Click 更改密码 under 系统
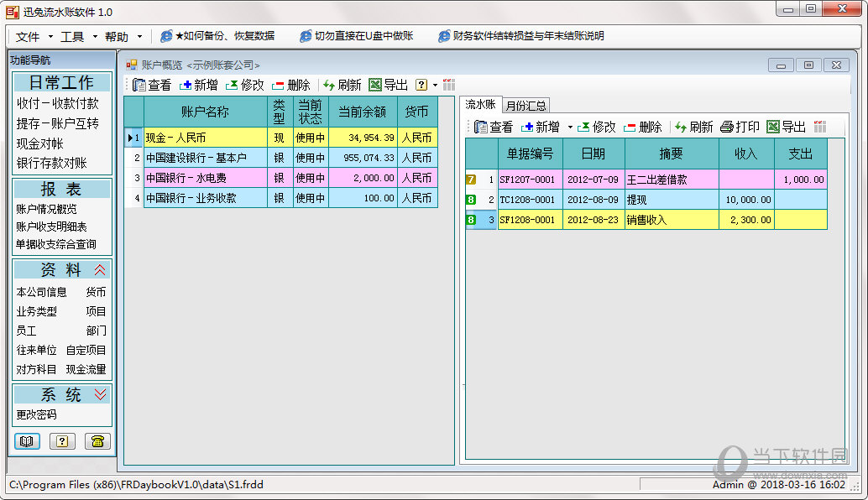Screen dimensions: 868x500 click(37, 414)
